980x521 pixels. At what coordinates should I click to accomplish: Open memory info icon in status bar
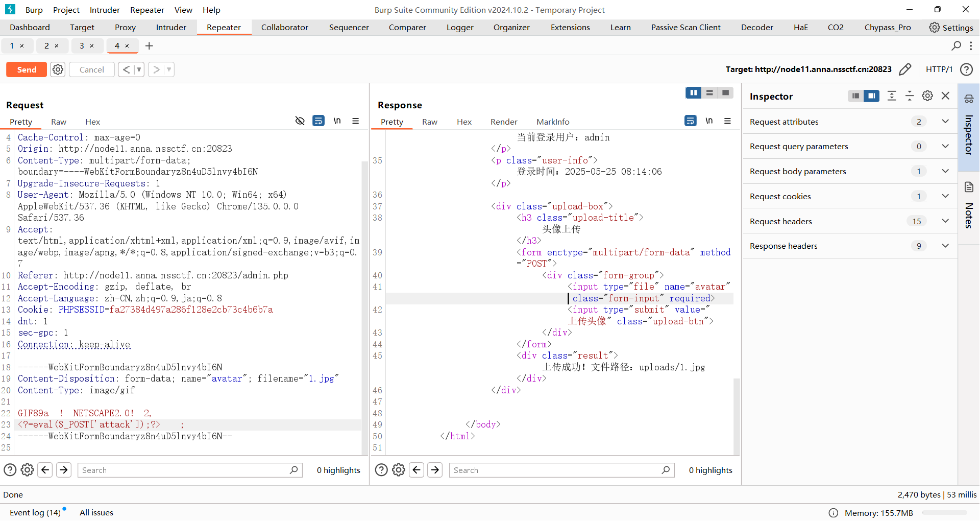[834, 513]
